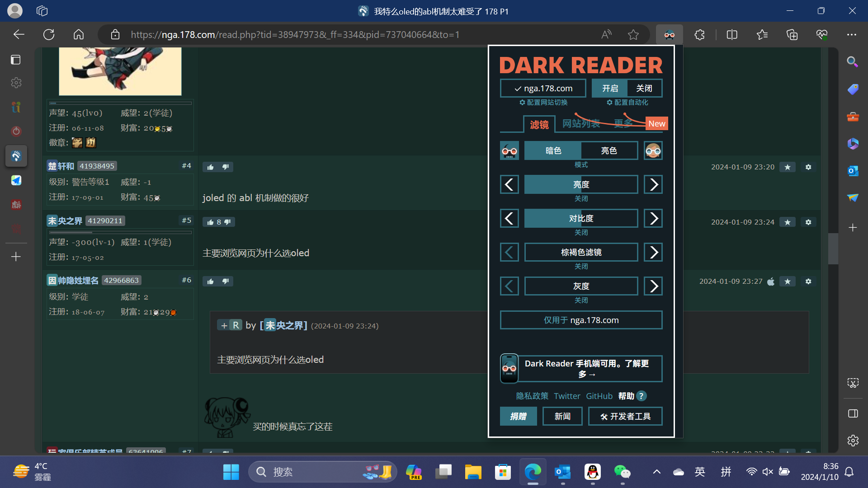Viewport: 868px width, 488px height.
Task: Toggle nga.178.com site checkbox
Action: coord(543,88)
